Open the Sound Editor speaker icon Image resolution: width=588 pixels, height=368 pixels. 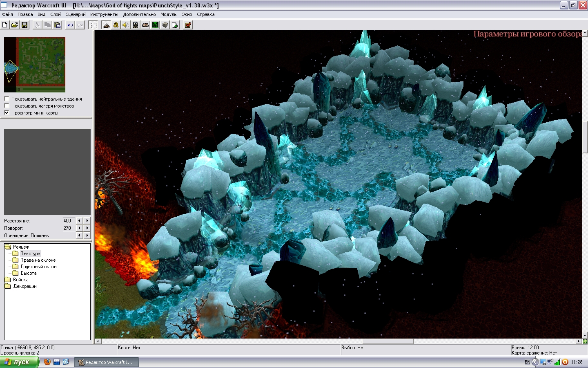(126, 25)
